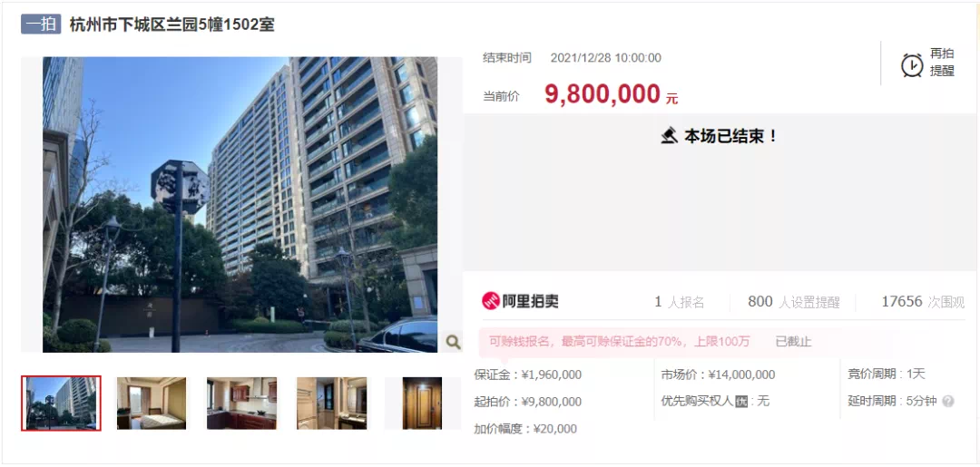Click the main building photo

click(240, 205)
